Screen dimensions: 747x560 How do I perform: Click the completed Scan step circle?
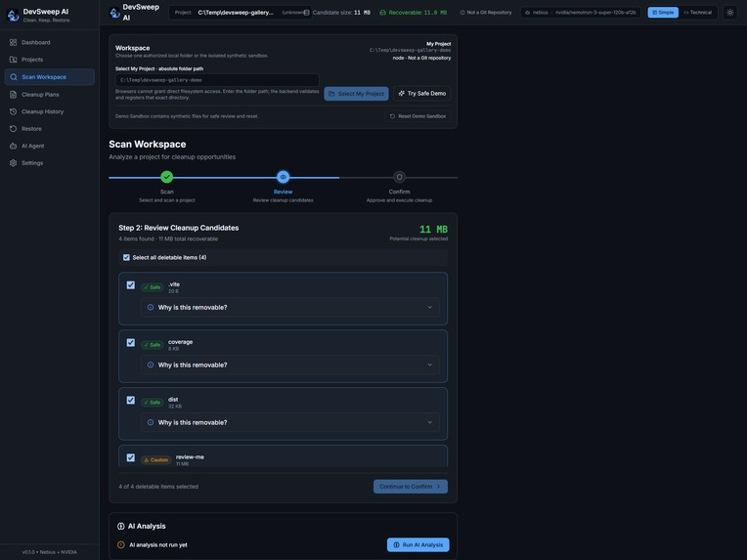click(x=167, y=177)
